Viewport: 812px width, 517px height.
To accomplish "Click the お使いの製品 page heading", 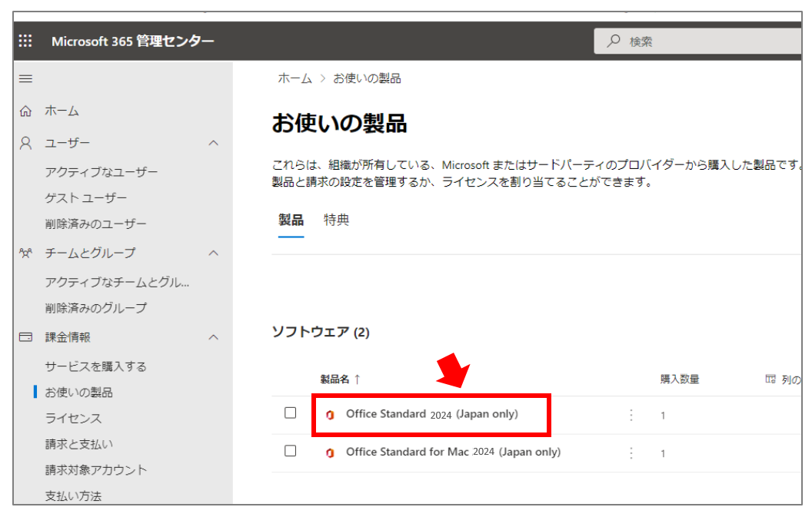I will pyautogui.click(x=339, y=124).
